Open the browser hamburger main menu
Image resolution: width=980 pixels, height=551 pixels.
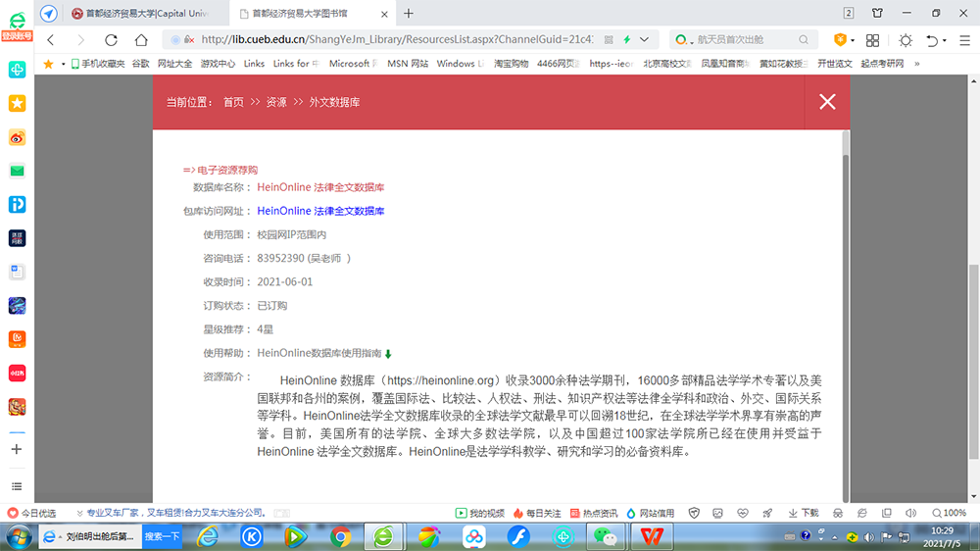[965, 40]
